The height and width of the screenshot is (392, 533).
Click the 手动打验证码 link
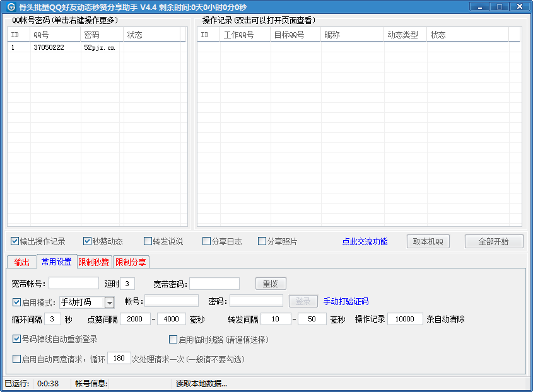pyautogui.click(x=346, y=302)
